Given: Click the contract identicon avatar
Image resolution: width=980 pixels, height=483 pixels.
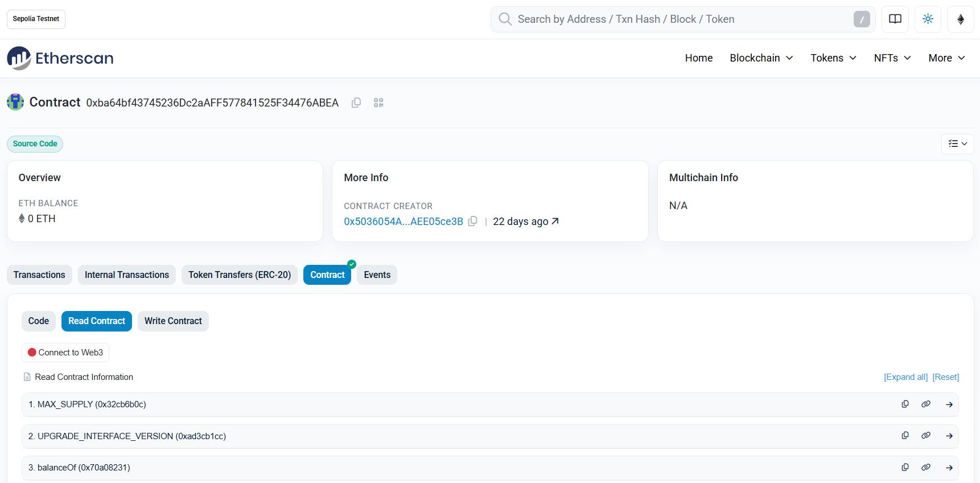Looking at the screenshot, I should point(15,102).
